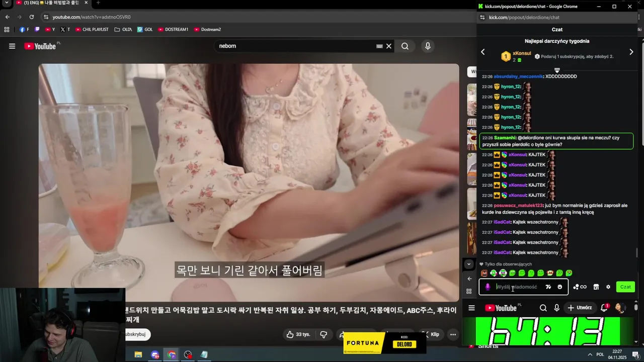Activate the purple microphone in chat input

(x=487, y=287)
